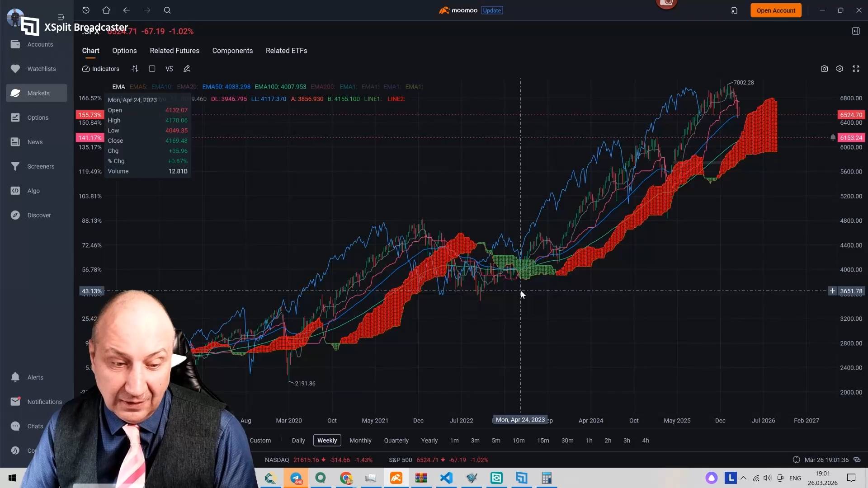Enter fullscreen chart mode
The image size is (868, 488).
[x=856, y=69]
